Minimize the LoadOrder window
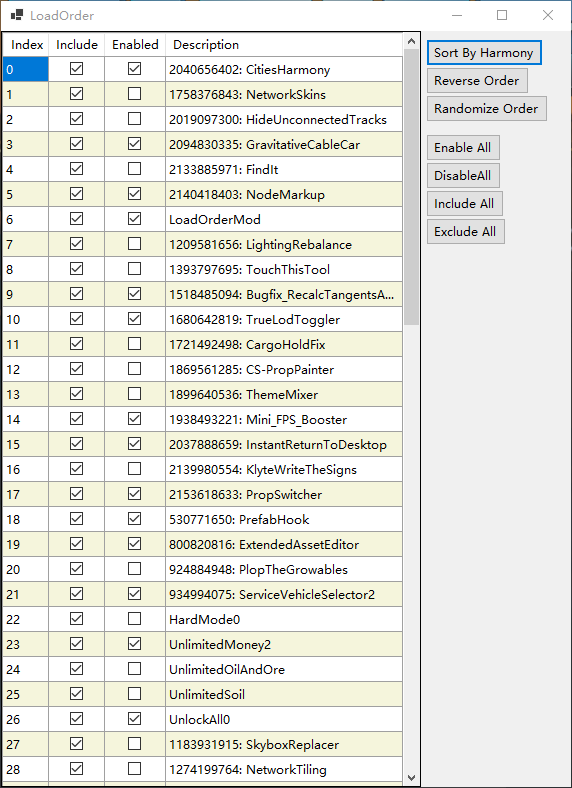572x788 pixels. click(x=457, y=15)
